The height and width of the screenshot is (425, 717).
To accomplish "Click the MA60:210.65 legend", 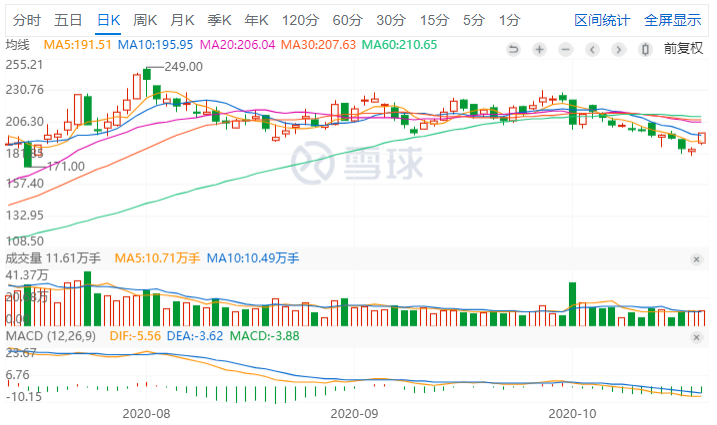I will [399, 45].
